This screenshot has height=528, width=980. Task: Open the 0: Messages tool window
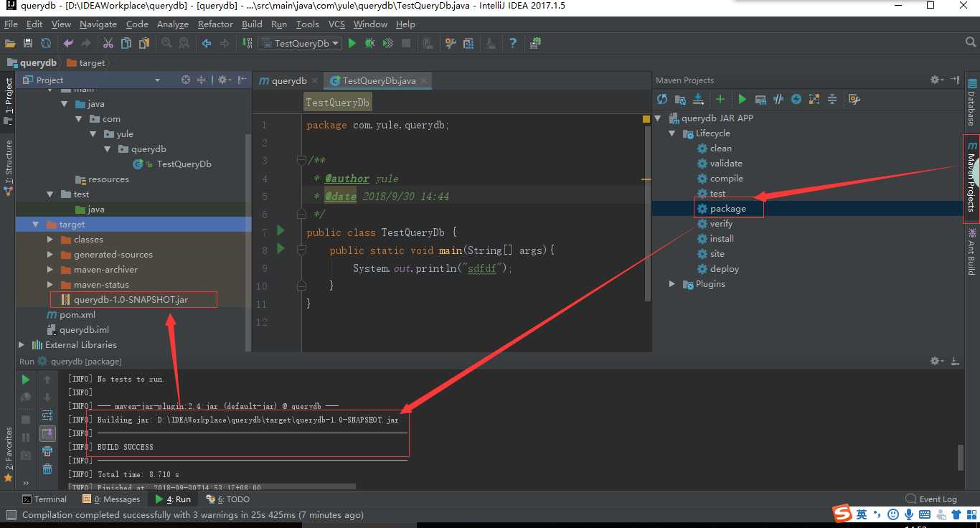click(x=111, y=499)
